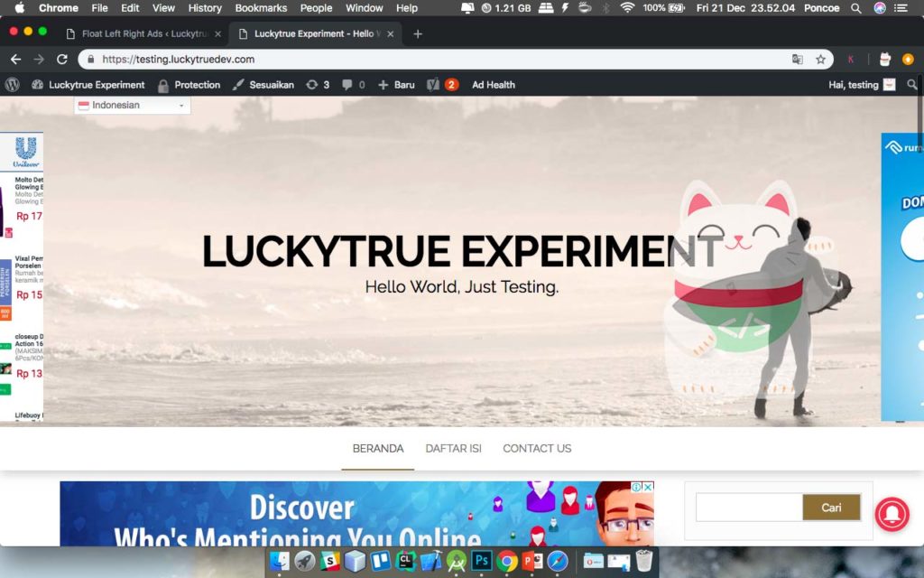Screen dimensions: 924x578
Task: Bookmark this page with the star icon
Action: (820, 60)
